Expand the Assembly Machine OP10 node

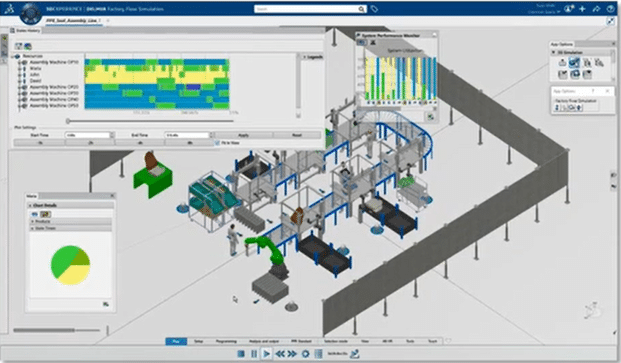[19, 62]
